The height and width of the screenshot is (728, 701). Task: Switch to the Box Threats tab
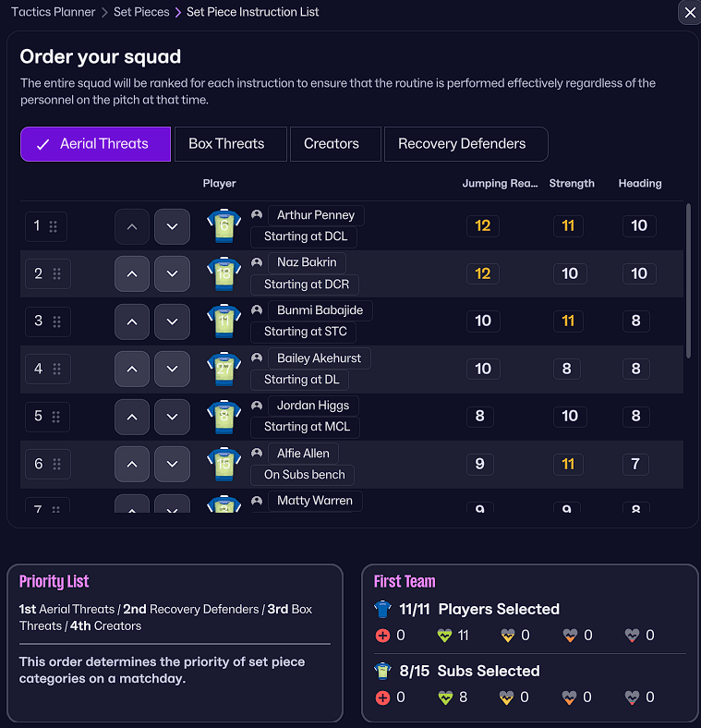click(x=226, y=144)
